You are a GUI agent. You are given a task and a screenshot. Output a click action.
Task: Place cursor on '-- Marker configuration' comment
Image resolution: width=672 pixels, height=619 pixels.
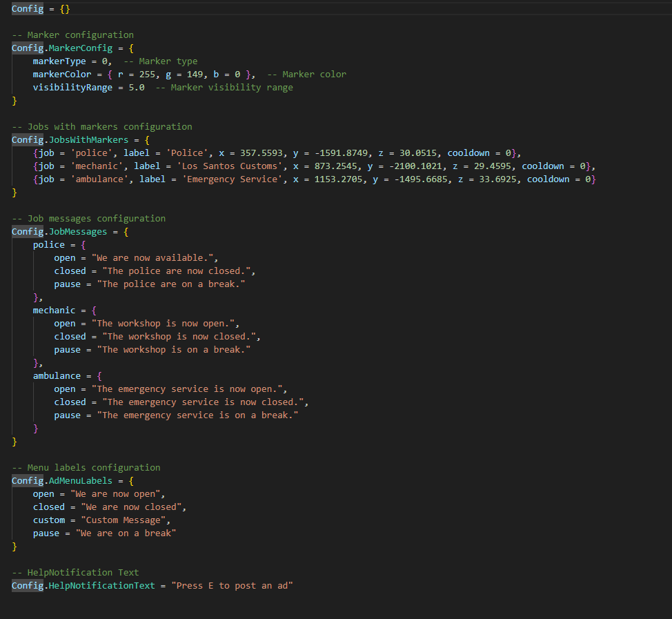[72, 35]
